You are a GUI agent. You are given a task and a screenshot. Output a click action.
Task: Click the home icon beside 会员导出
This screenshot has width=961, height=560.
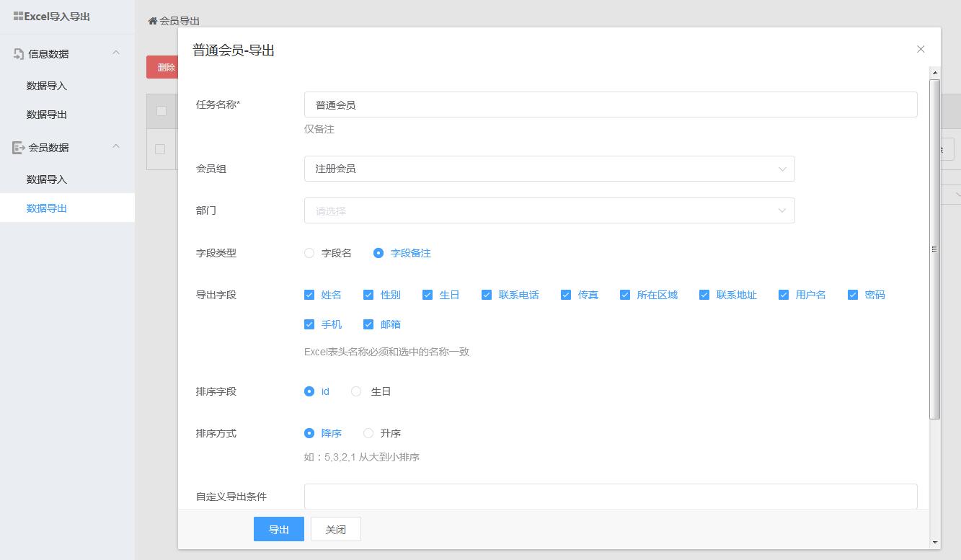pyautogui.click(x=153, y=21)
